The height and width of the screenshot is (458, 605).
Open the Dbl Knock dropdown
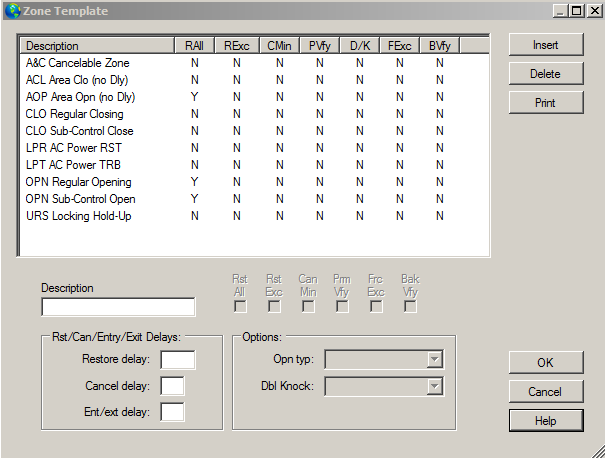(384, 386)
